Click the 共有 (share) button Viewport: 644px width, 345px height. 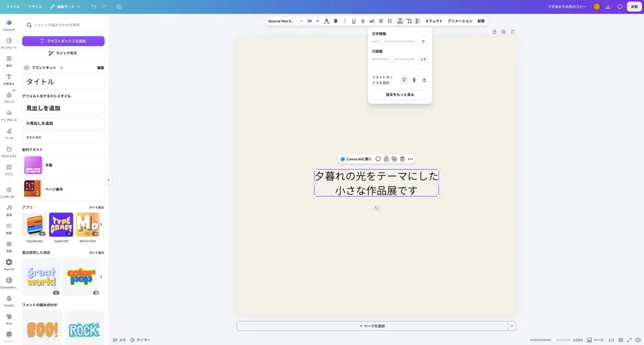pos(634,6)
